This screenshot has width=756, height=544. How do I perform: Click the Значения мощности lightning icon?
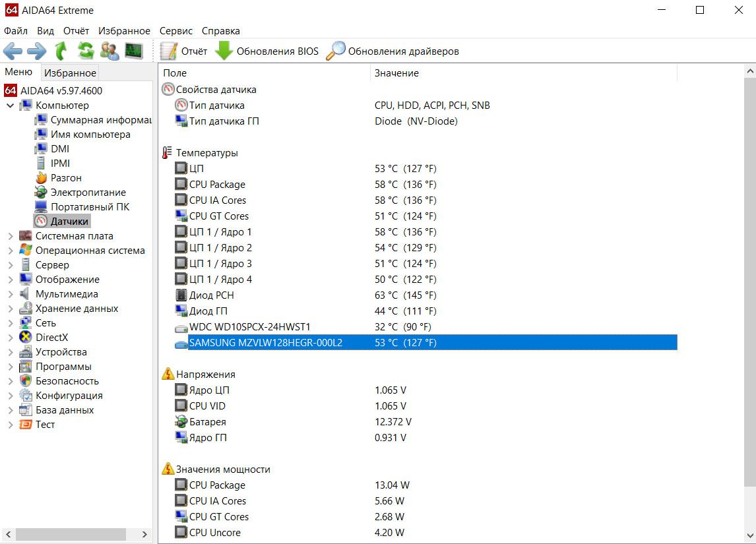[x=168, y=469]
